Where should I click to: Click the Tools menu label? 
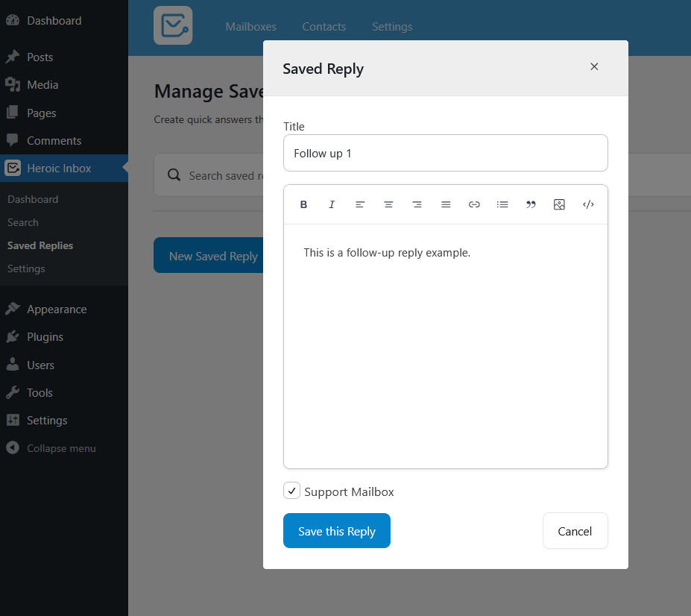coord(40,392)
